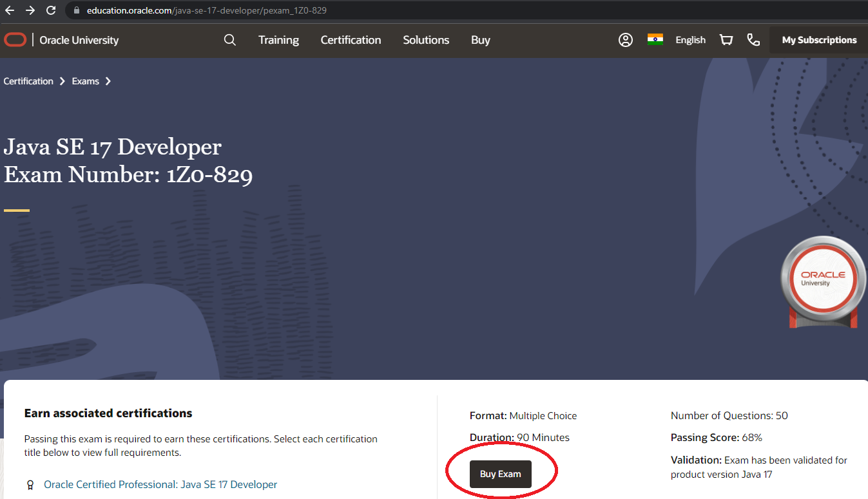Open Oracle University home link

79,40
